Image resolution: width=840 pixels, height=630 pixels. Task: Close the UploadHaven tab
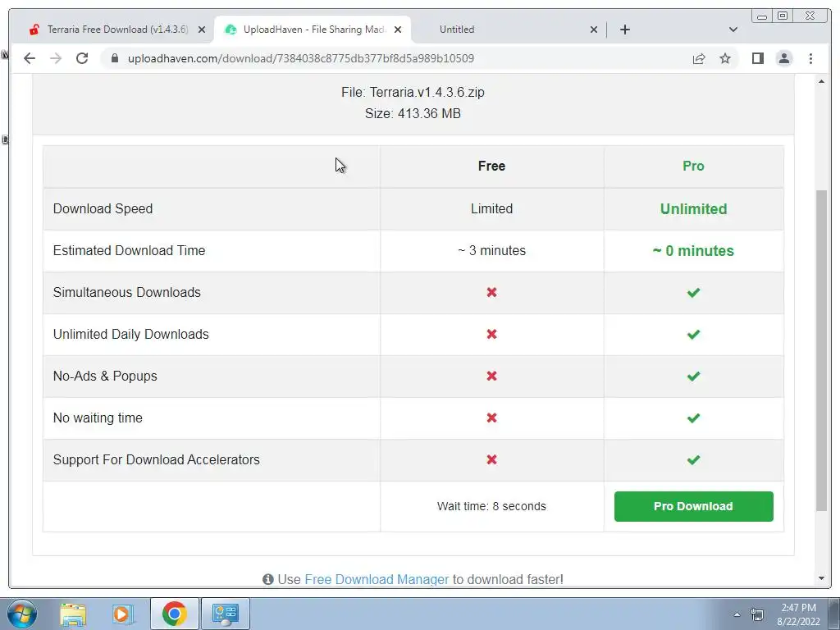(398, 30)
